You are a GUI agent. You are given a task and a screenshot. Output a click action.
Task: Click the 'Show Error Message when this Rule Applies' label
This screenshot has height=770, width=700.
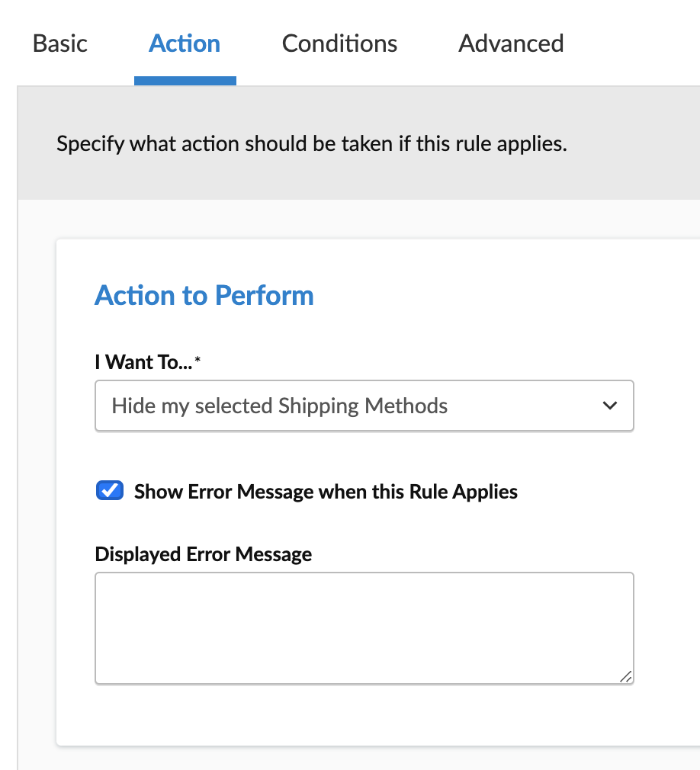pyautogui.click(x=326, y=492)
